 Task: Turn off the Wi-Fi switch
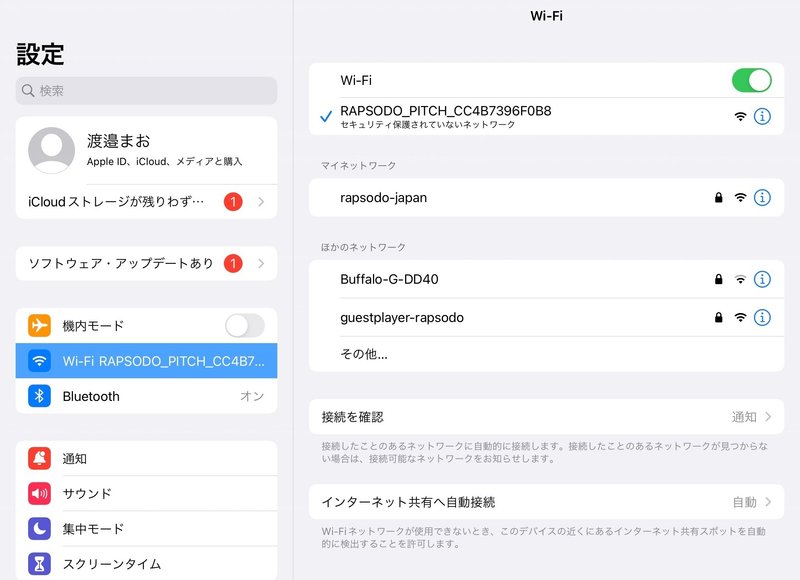coord(752,80)
